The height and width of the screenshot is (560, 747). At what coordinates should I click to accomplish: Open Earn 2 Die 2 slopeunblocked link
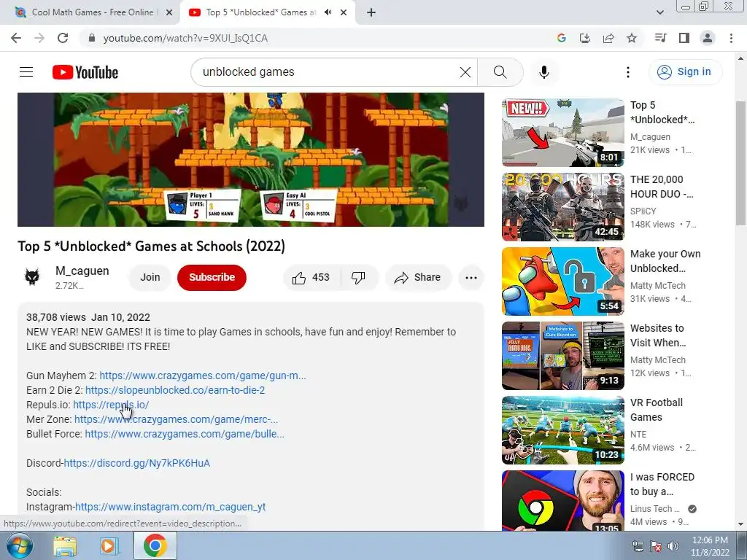[x=175, y=391]
